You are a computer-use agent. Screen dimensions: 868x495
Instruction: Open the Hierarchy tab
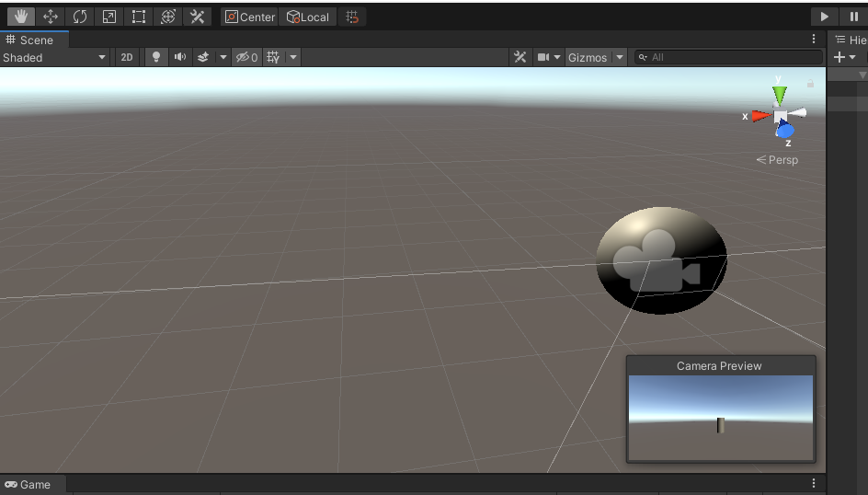pos(851,40)
